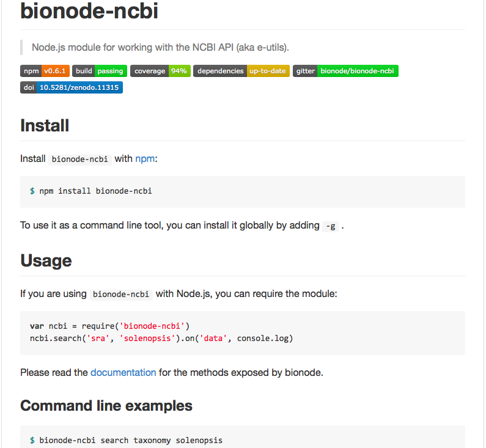Click the npm v0.6.1 version badge
This screenshot has height=448, width=486.
pos(45,71)
